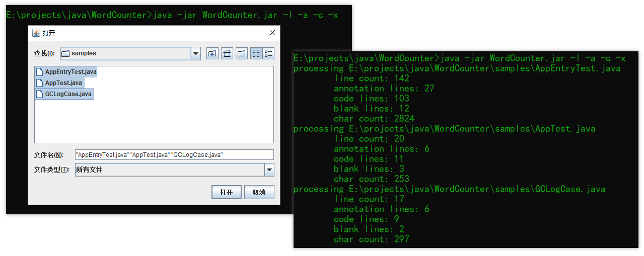
Task: Click the 取消 button
Action: [259, 192]
